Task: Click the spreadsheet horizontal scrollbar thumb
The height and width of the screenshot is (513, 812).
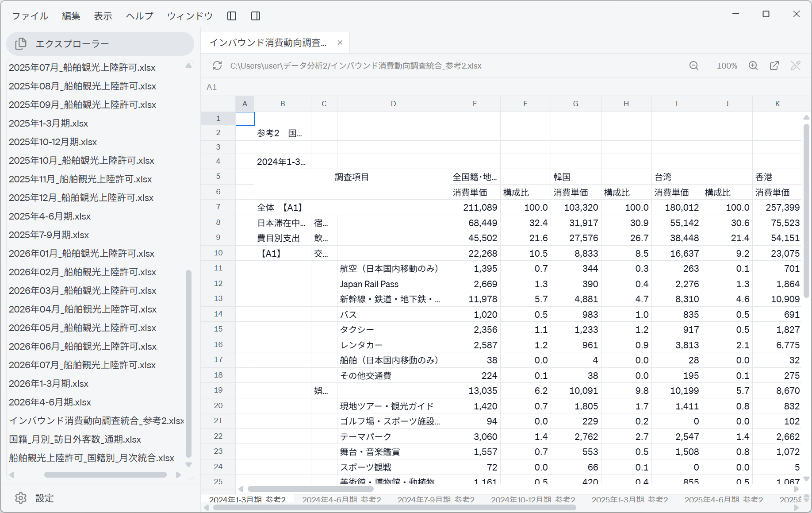Action: coord(310,489)
